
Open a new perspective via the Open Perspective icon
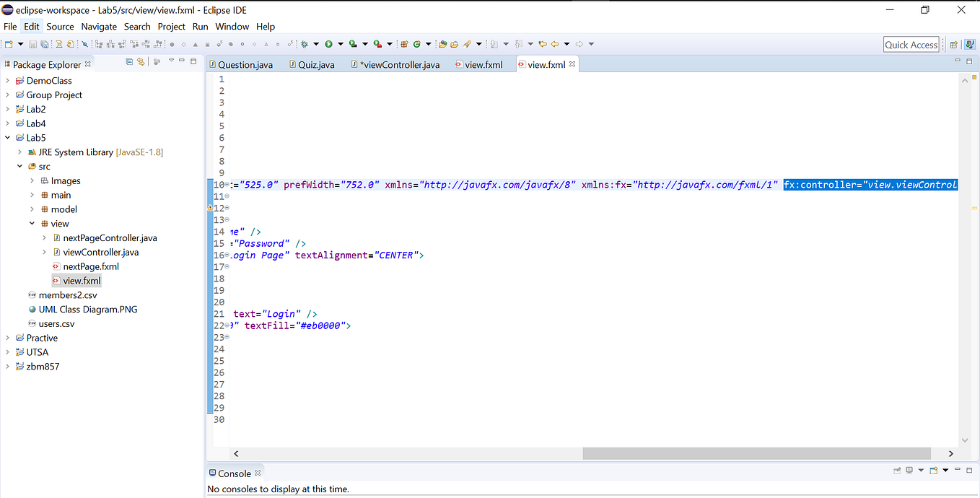954,44
